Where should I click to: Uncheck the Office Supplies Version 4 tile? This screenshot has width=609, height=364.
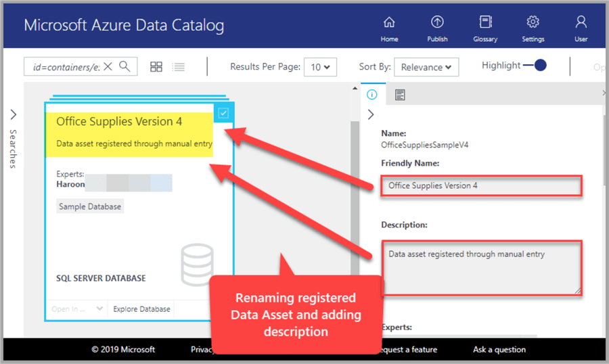point(223,113)
